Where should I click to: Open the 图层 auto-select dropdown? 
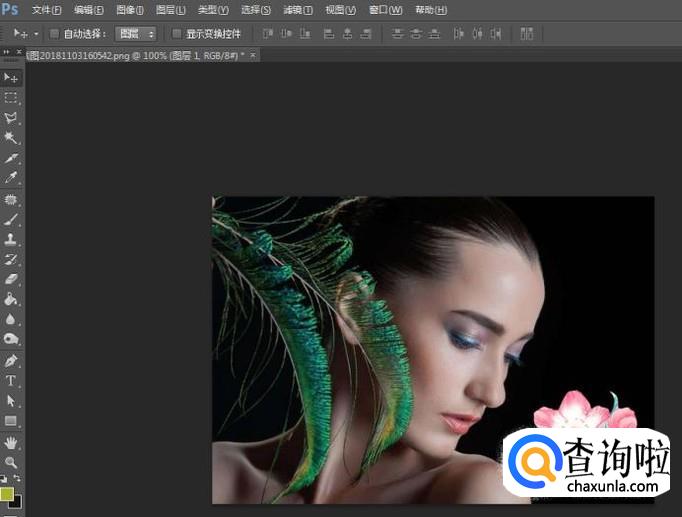coord(136,34)
